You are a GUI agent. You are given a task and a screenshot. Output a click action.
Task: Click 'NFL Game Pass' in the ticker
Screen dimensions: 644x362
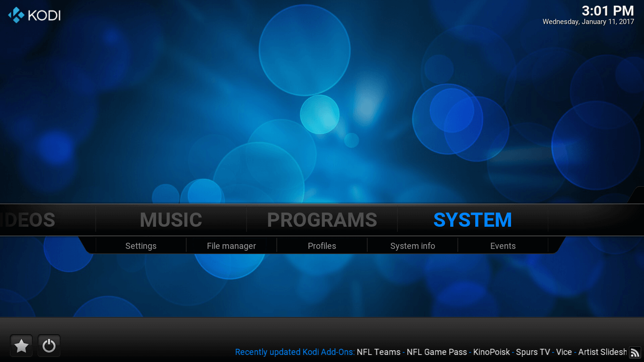(437, 352)
